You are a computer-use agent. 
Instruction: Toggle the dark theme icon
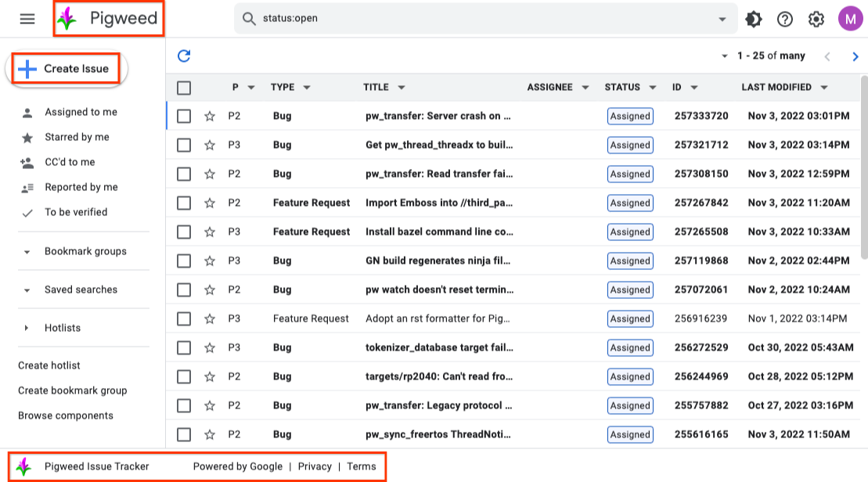pos(754,19)
